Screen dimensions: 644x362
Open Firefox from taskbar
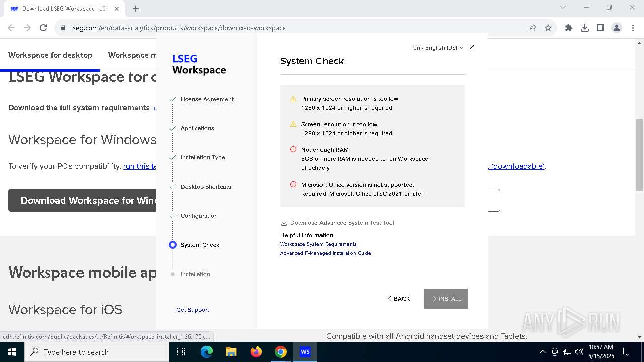pyautogui.click(x=256, y=352)
